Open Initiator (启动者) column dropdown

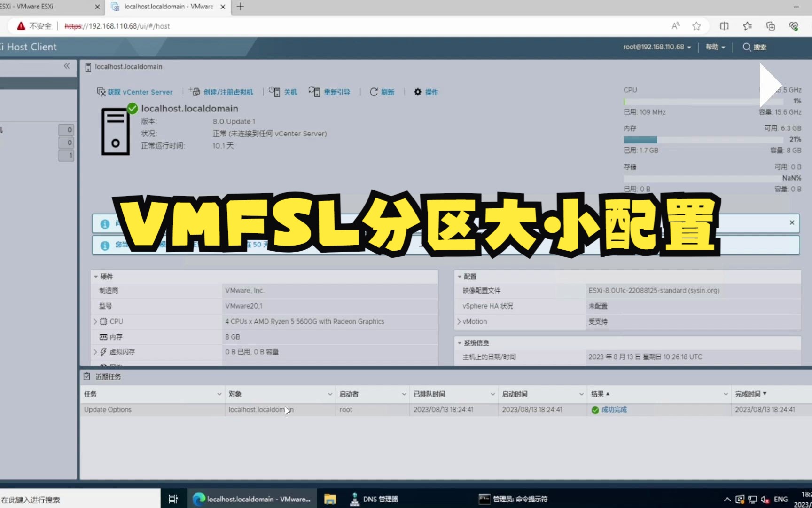(x=404, y=394)
